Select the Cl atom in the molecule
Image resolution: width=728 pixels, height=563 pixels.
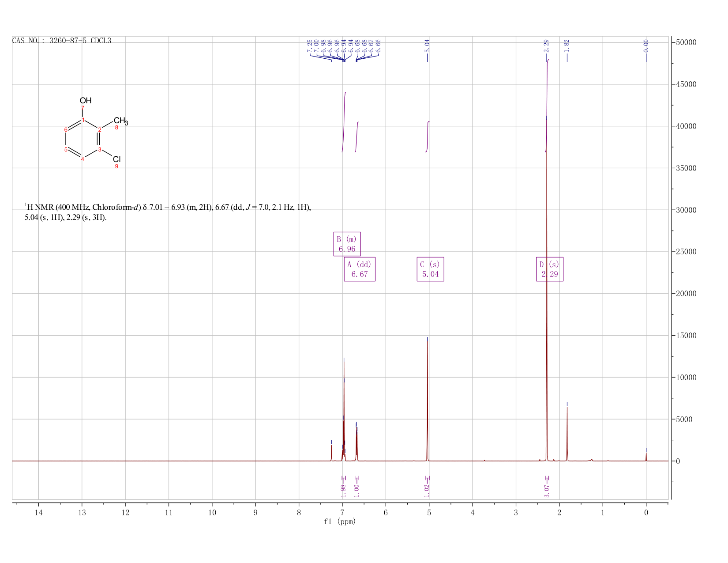click(x=116, y=159)
